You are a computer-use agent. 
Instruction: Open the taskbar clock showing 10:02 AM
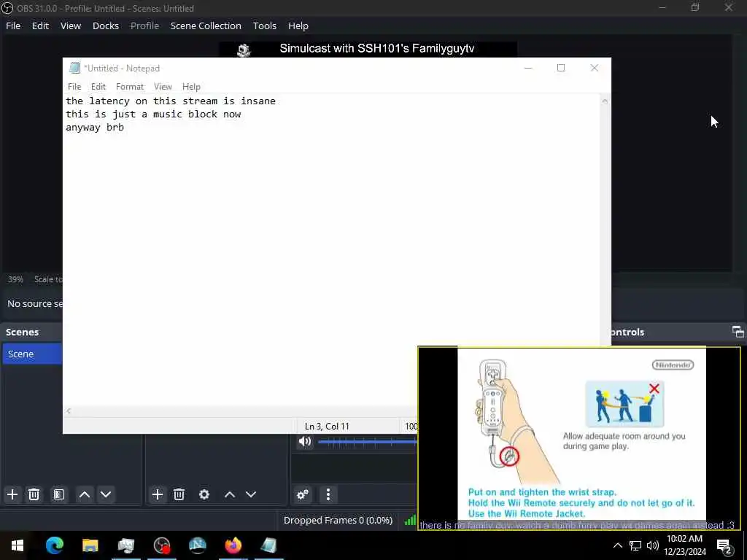coord(684,545)
